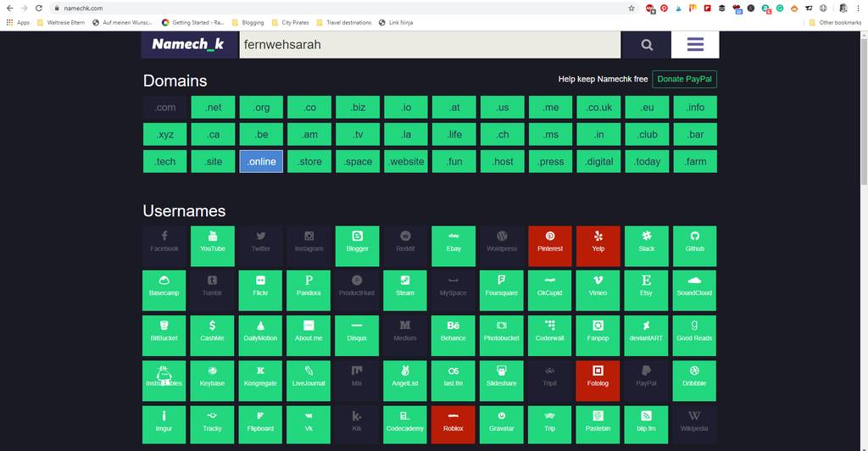Open the Slack username tile
Image resolution: width=868 pixels, height=451 pixels.
click(x=646, y=246)
